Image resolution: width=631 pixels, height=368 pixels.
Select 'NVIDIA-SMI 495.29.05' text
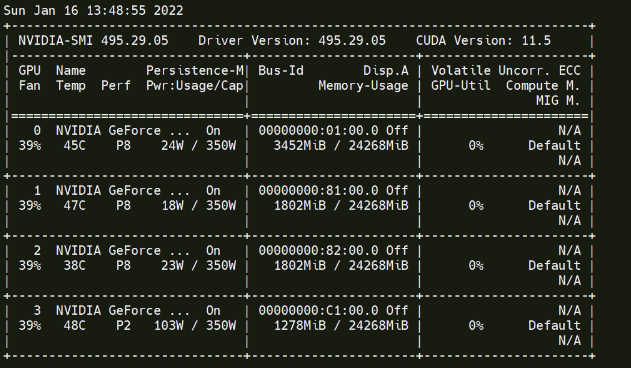[93, 41]
